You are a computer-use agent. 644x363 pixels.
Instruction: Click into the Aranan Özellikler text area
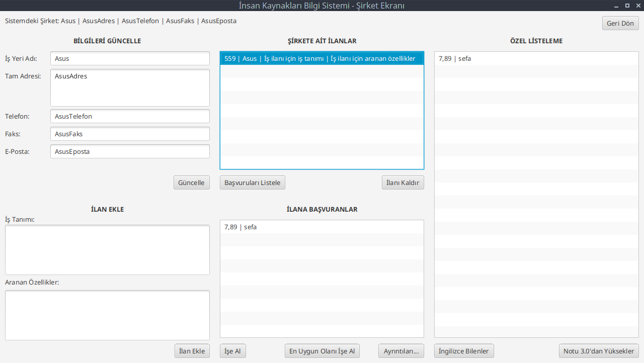(x=107, y=315)
